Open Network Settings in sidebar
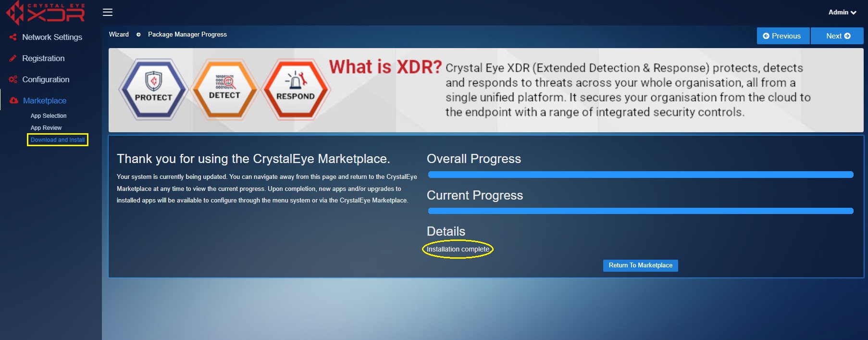The width and height of the screenshot is (868, 340). pyautogui.click(x=52, y=37)
